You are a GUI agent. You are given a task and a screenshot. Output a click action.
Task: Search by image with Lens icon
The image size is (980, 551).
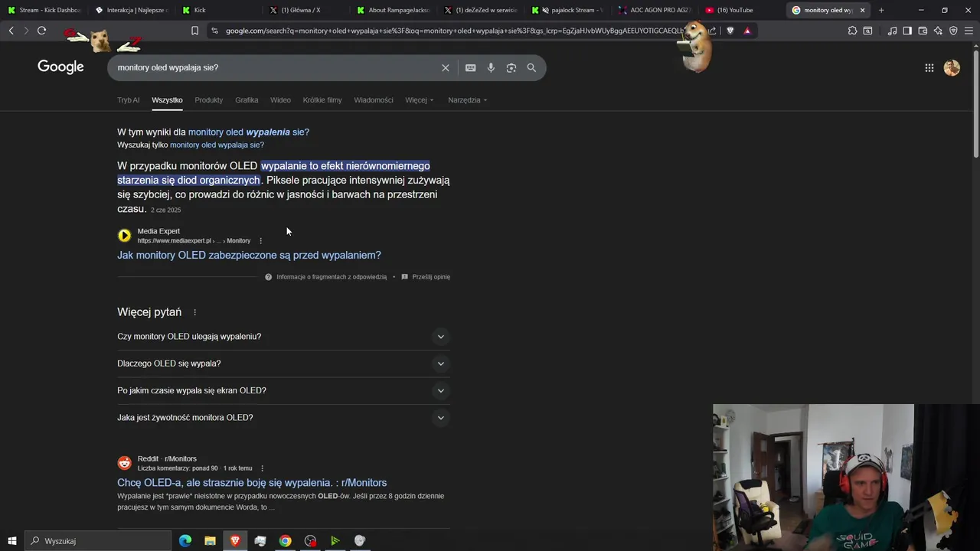(x=511, y=67)
